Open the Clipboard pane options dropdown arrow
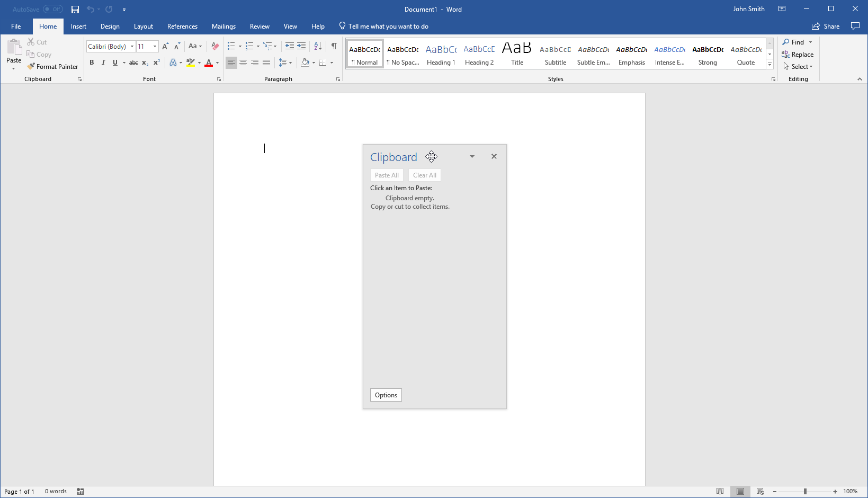Image resolution: width=868 pixels, height=498 pixels. [x=472, y=156]
